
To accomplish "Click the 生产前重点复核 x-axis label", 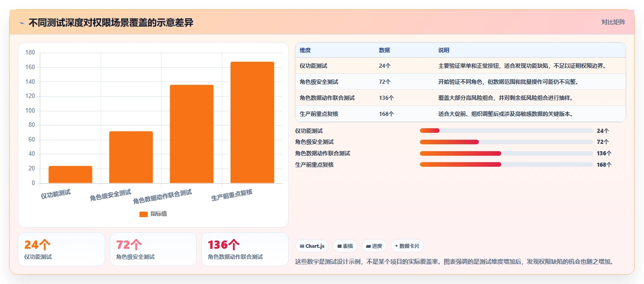I will click(232, 196).
